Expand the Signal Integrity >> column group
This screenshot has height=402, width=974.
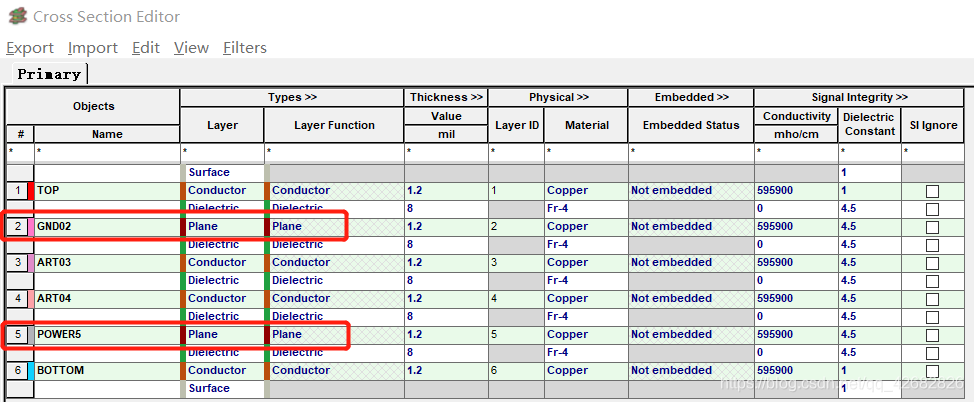859,98
